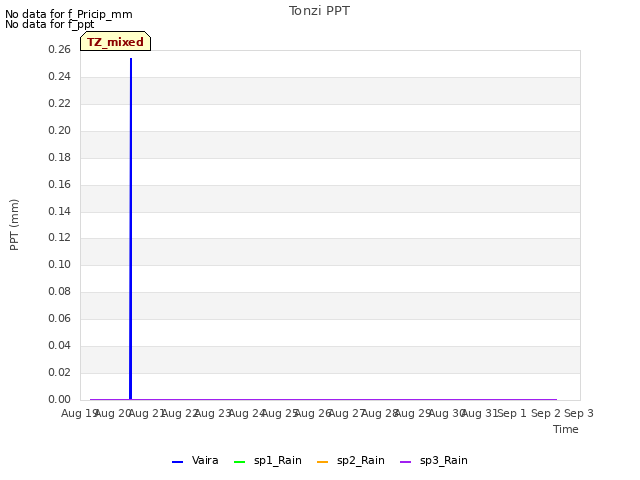Click the Time x-axis label
The width and height of the screenshot is (640, 480).
tap(566, 429)
